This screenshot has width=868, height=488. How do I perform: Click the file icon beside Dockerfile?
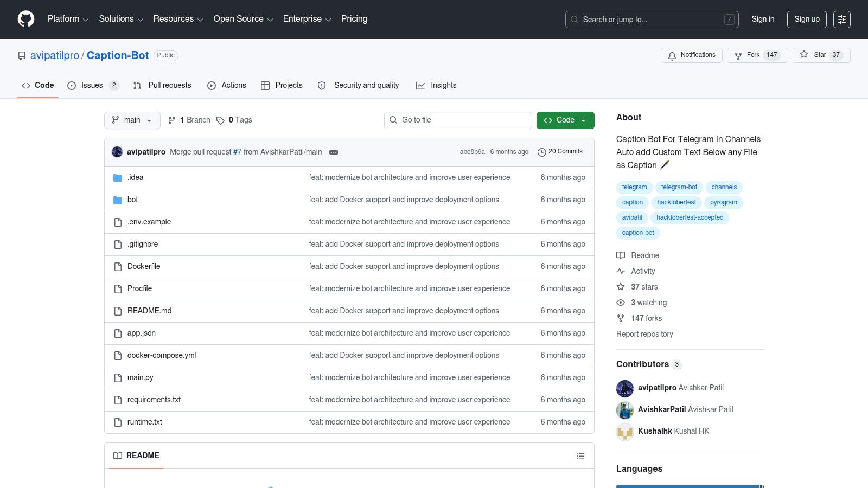coord(118,267)
